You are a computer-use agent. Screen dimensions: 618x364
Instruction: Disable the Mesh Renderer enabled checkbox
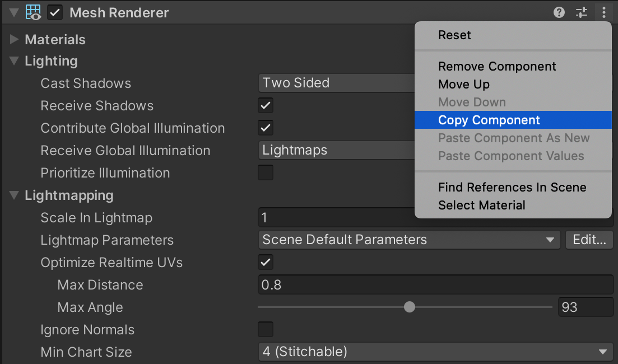[55, 12]
